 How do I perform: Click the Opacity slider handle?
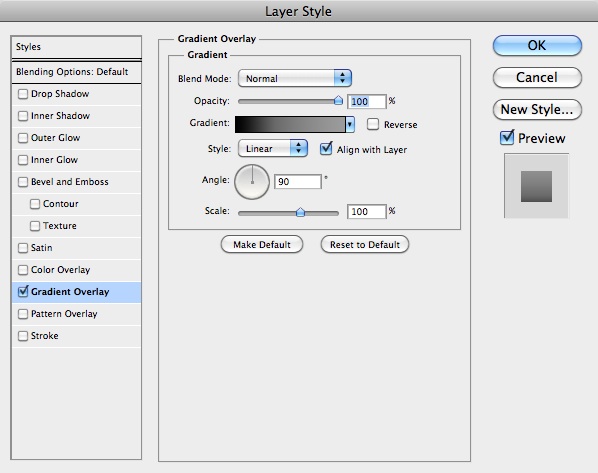(x=338, y=101)
